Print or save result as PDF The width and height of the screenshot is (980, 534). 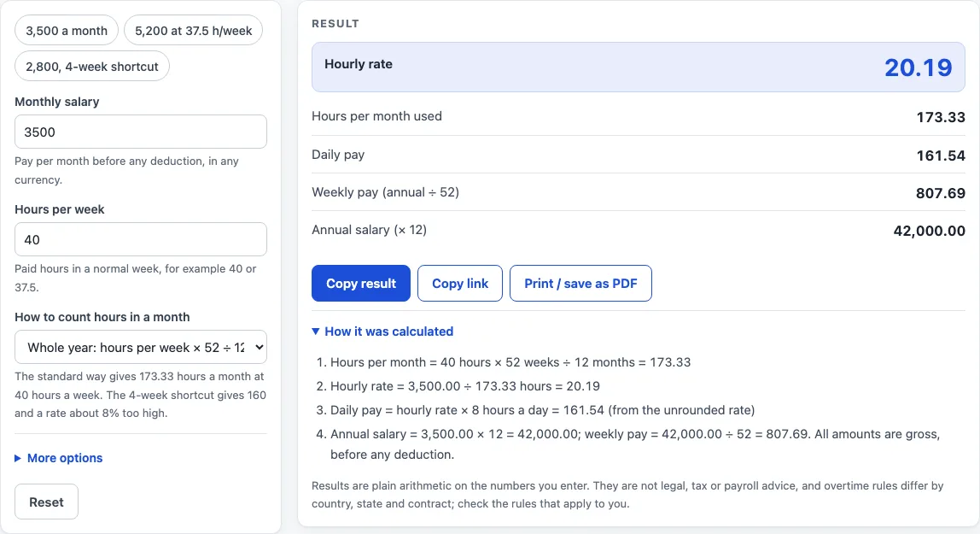[580, 284]
